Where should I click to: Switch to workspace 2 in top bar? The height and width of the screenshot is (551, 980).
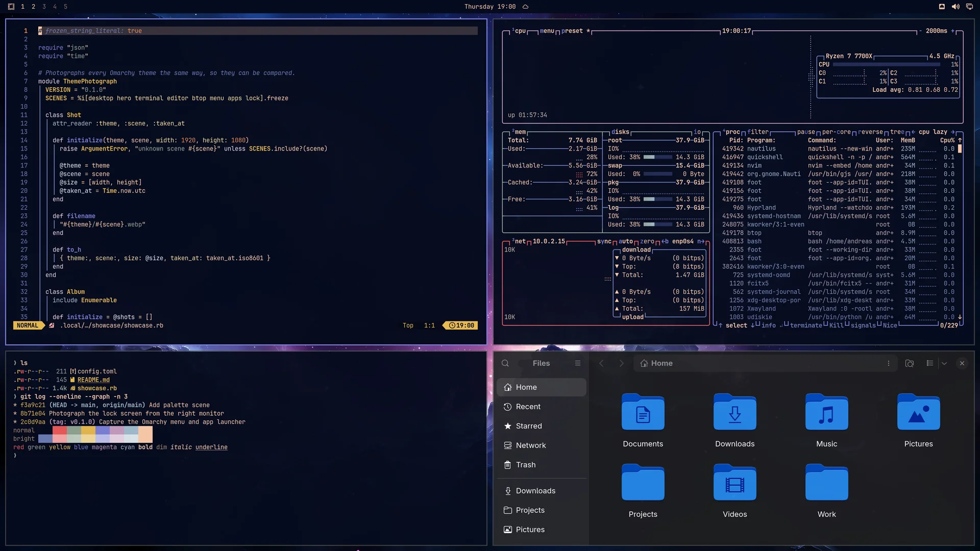coord(33,7)
